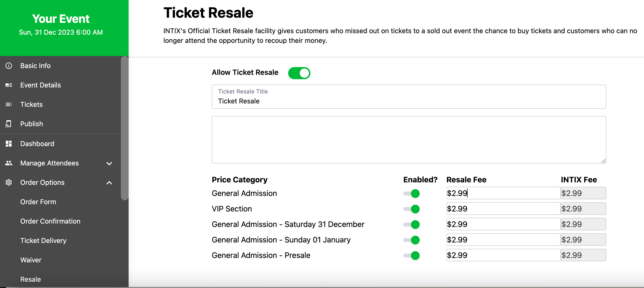Toggle General Admission - Sunday 01 January enabled
Screen dimensions: 644x288
411,240
